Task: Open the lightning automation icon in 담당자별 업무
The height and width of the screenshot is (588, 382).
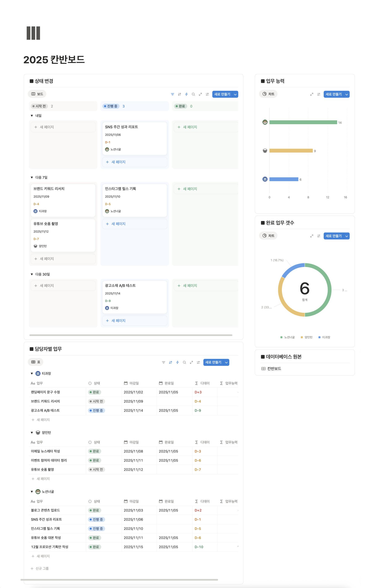Action: point(177,362)
